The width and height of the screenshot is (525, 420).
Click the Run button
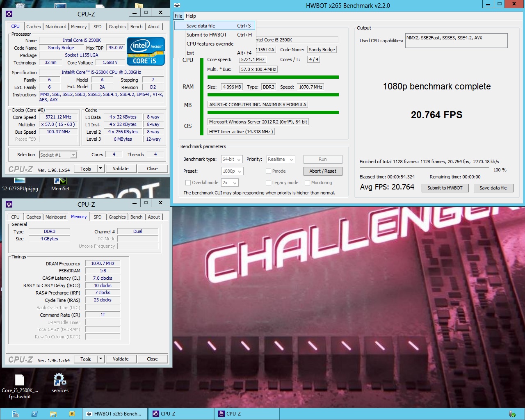pos(323,159)
